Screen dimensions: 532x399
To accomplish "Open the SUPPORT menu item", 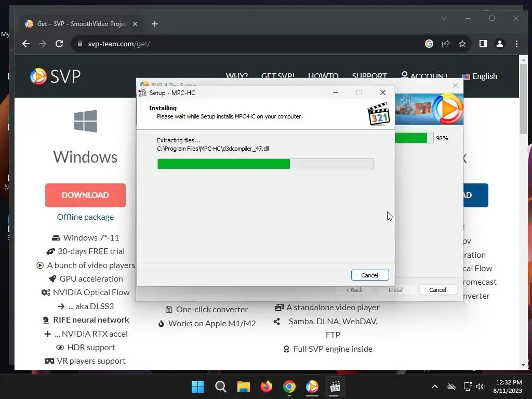I will coord(369,76).
